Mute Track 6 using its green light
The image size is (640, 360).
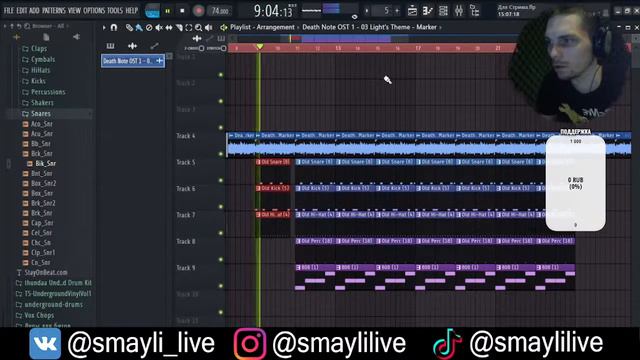[x=221, y=207]
